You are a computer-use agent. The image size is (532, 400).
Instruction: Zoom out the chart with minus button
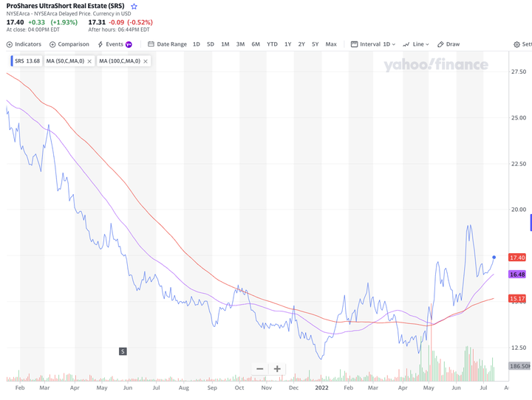coord(260,369)
